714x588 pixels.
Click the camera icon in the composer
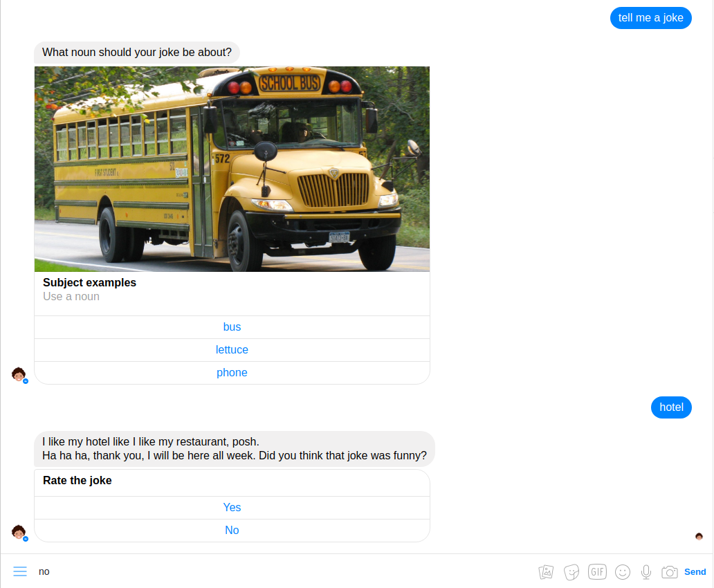[670, 571]
